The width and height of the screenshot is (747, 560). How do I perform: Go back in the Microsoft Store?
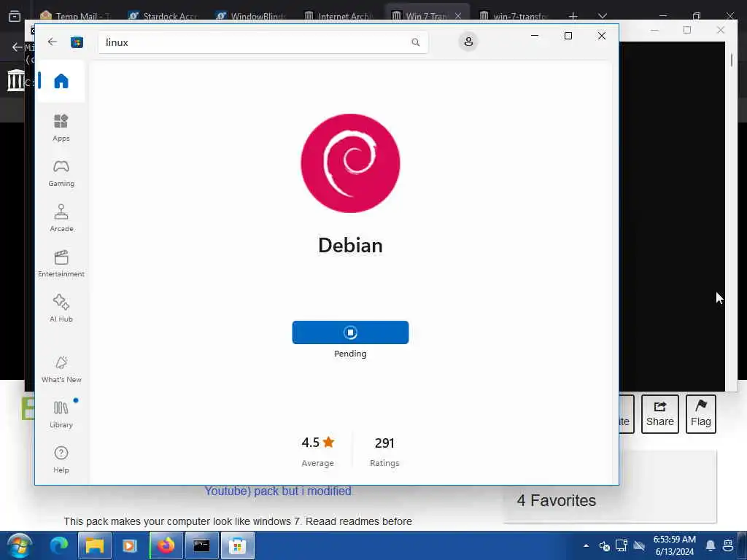53,42
